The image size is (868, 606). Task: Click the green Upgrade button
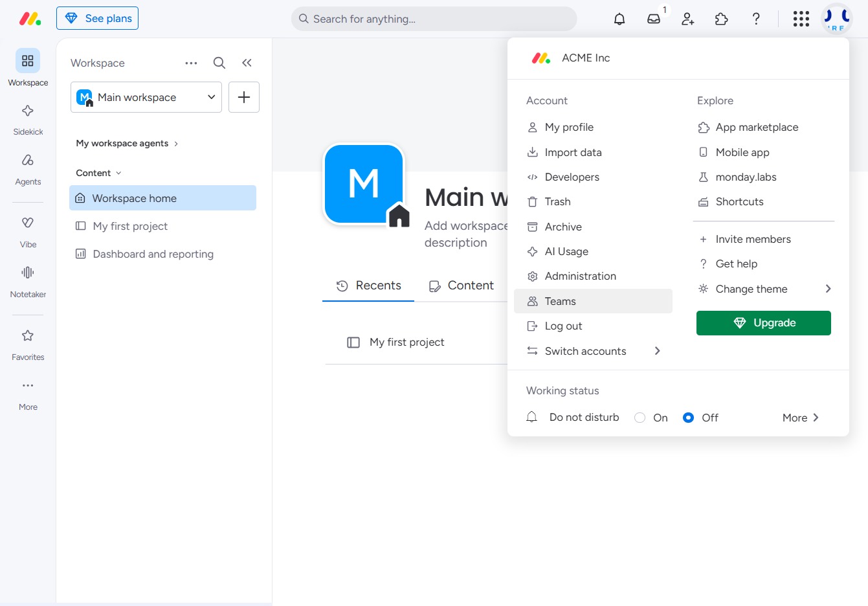(x=764, y=323)
